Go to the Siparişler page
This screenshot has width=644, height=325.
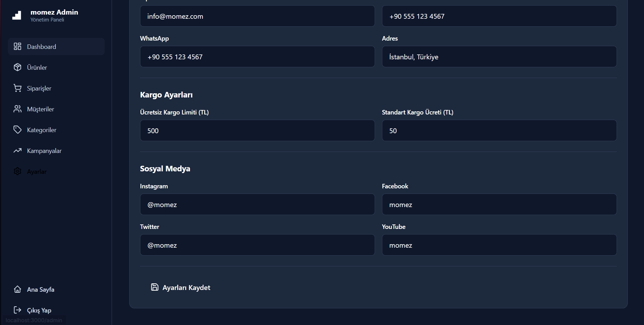point(39,88)
